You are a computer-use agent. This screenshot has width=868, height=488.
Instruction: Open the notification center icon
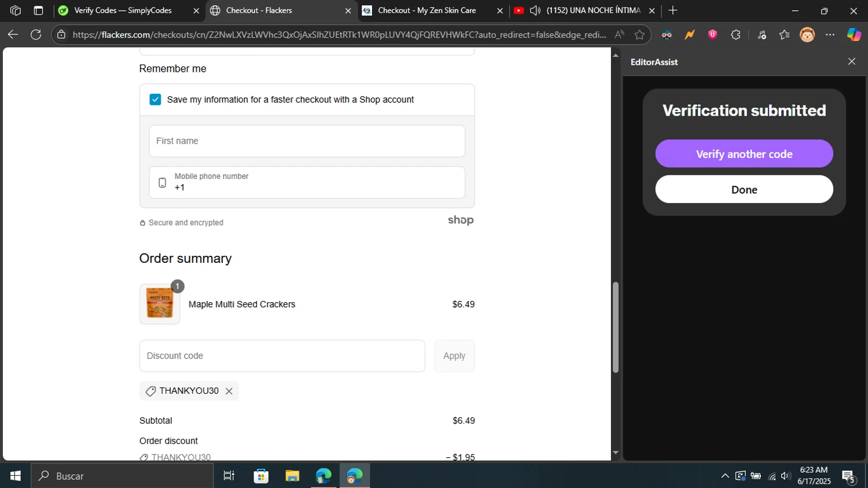[x=849, y=476]
